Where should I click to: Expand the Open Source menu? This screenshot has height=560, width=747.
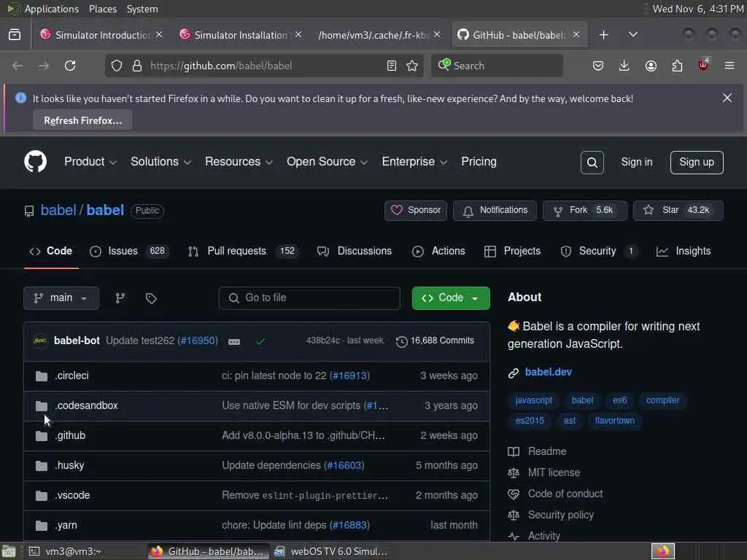tap(328, 162)
